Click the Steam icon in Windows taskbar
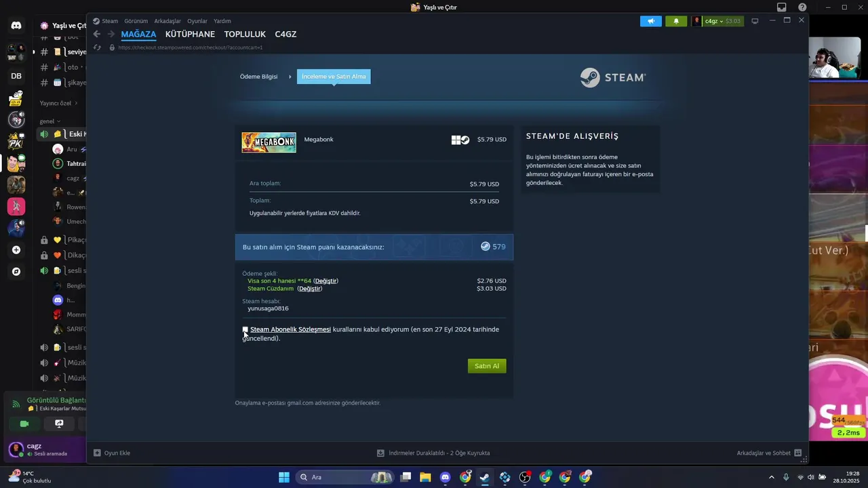 tap(485, 477)
